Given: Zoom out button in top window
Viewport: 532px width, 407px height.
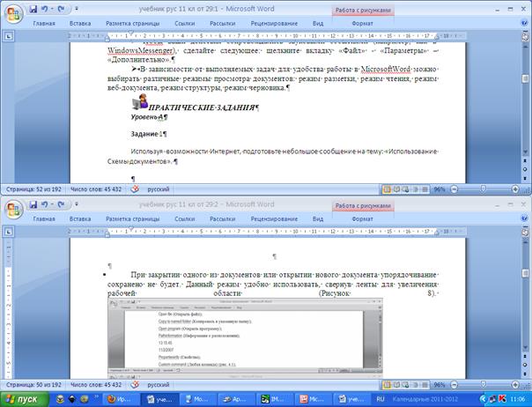Looking at the screenshot, I should point(454,189).
